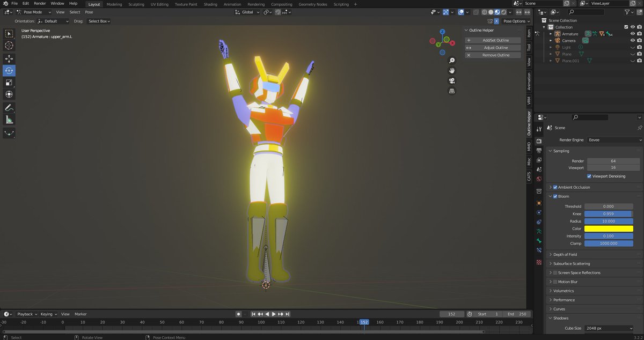Expand the Armature tree row
This screenshot has width=644, height=340.
coord(551,34)
